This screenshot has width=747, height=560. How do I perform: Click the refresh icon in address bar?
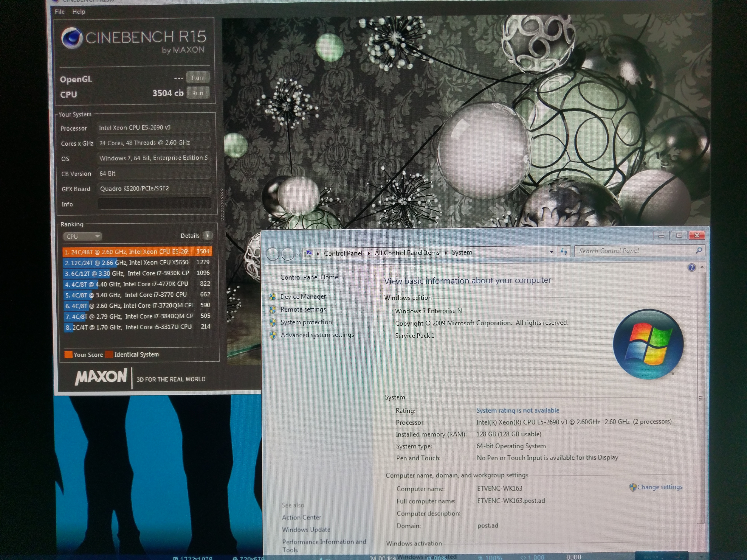click(564, 252)
